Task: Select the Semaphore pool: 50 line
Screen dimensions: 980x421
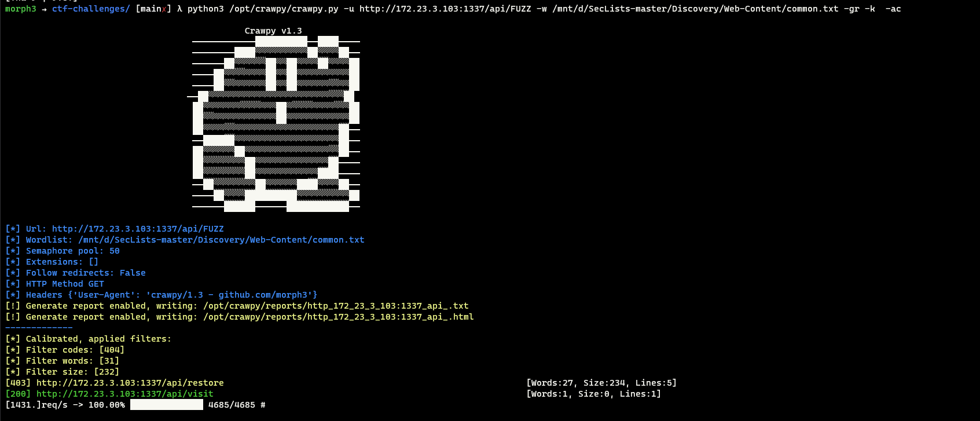Action: pyautogui.click(x=63, y=251)
